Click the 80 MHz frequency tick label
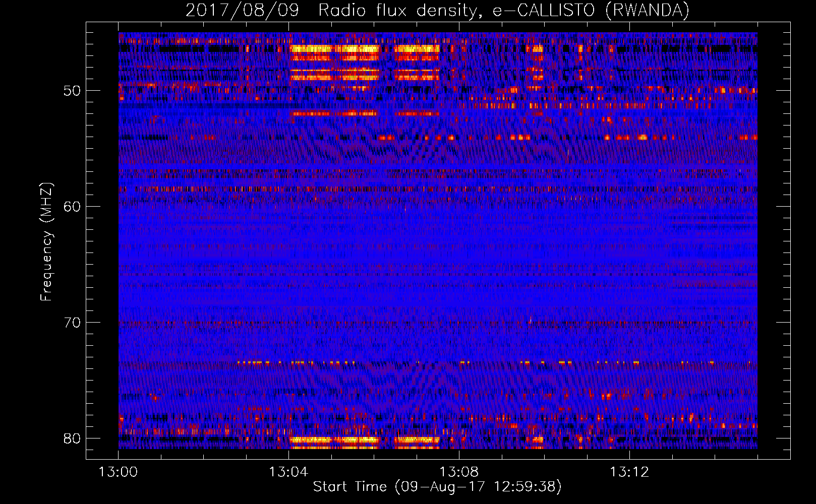The image size is (816, 504). 73,438
